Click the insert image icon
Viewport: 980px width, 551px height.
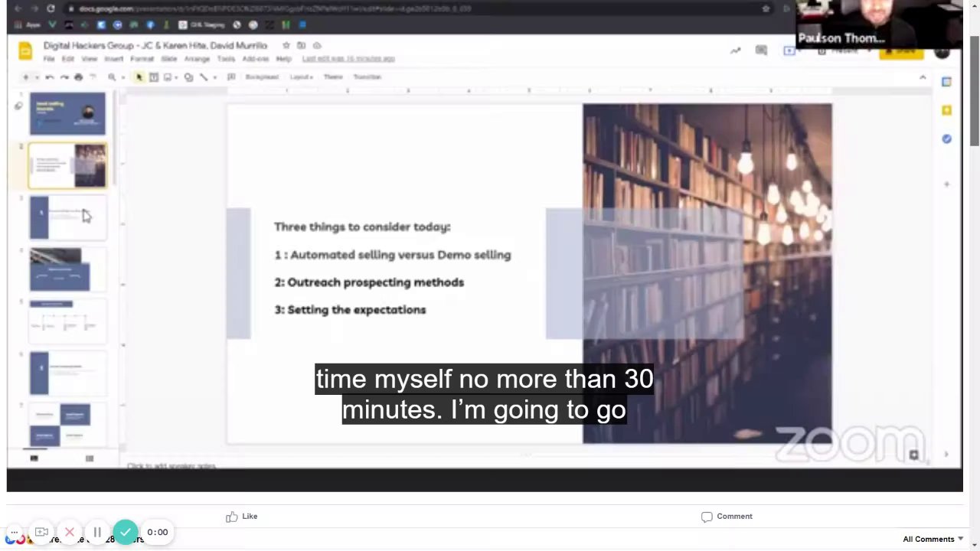[167, 77]
